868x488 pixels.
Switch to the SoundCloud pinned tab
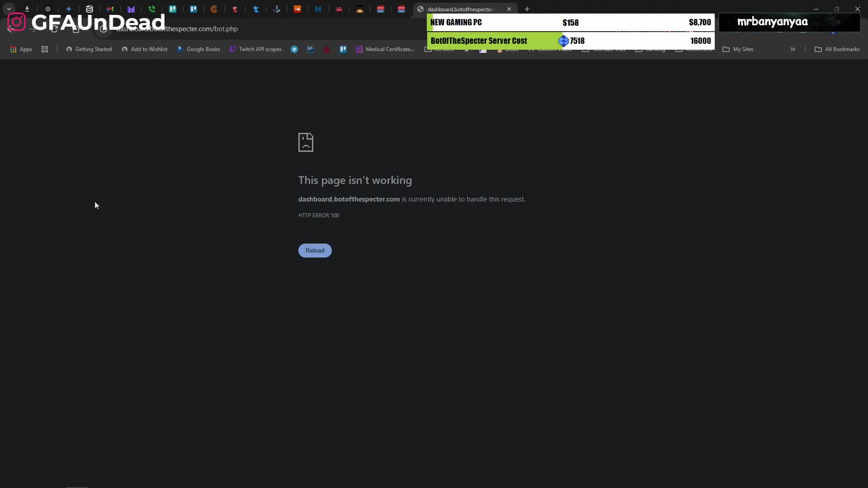tap(297, 9)
